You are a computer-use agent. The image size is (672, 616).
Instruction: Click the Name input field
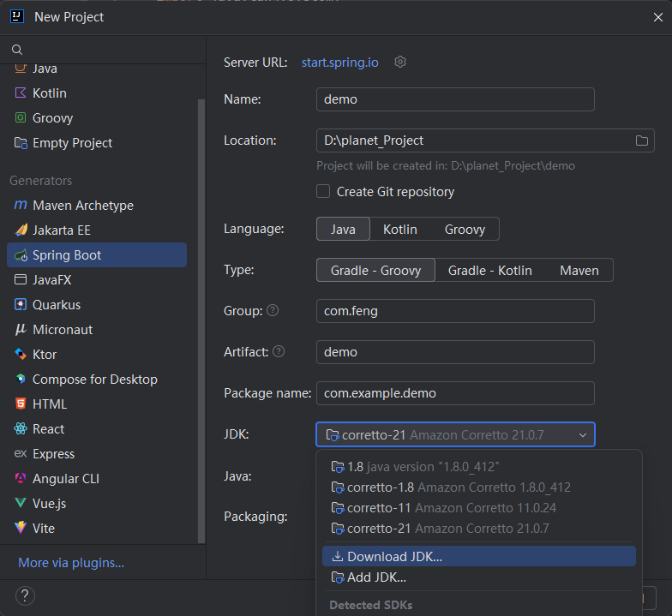455,99
